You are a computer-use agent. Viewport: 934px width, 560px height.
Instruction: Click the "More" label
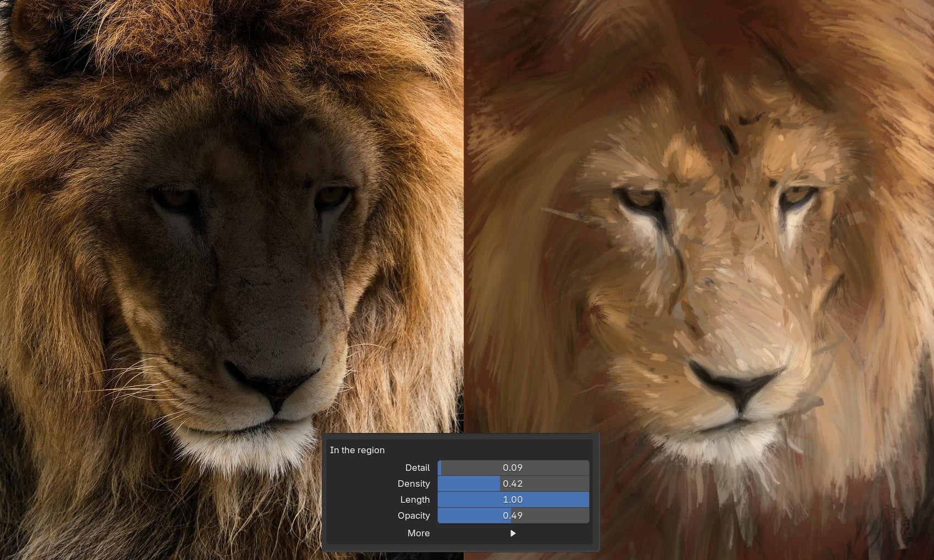[x=419, y=533]
